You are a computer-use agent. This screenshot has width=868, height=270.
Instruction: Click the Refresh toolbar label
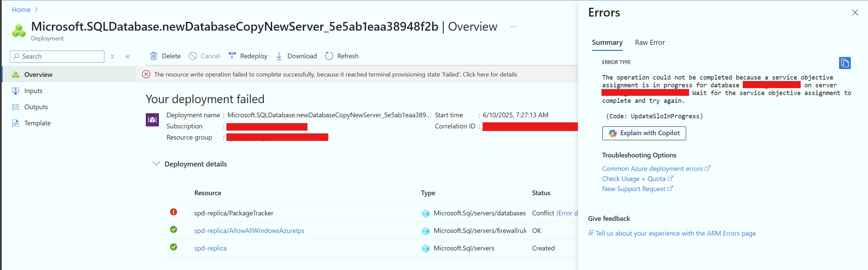[x=348, y=56]
